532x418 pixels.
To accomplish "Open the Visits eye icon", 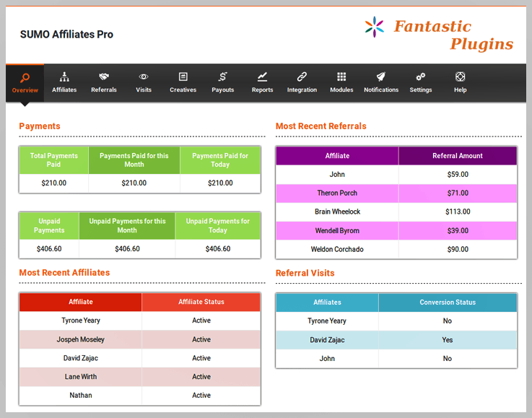I will point(144,77).
